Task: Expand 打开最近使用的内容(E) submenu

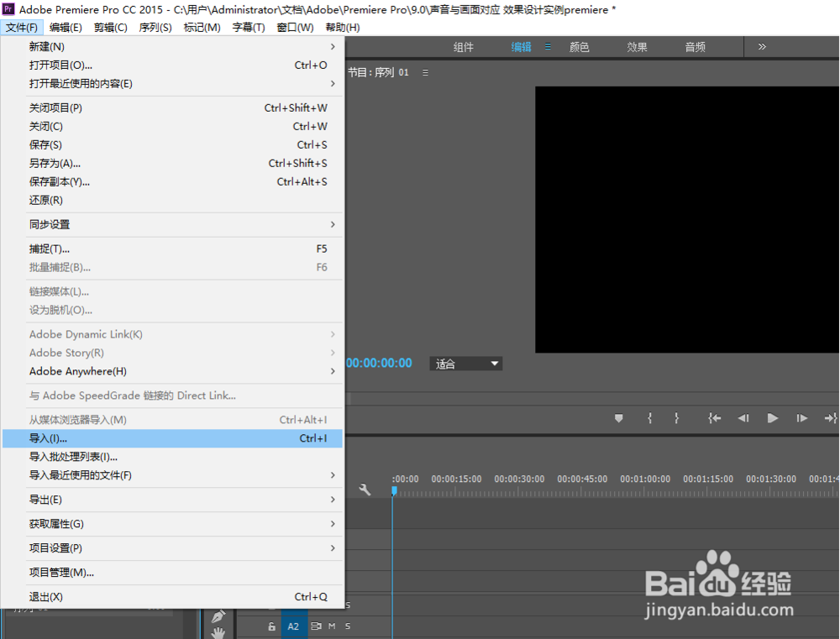Action: (172, 84)
